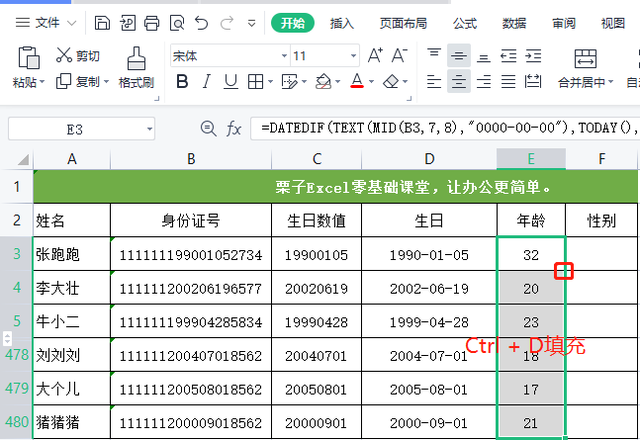Toggle horizontal center alignment
The height and width of the screenshot is (440, 640).
(459, 81)
